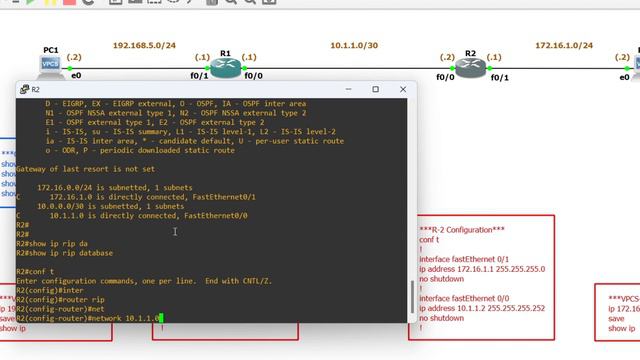Click 'R2(config)#inter' terminal line
This screenshot has width=640, height=360.
(50, 290)
